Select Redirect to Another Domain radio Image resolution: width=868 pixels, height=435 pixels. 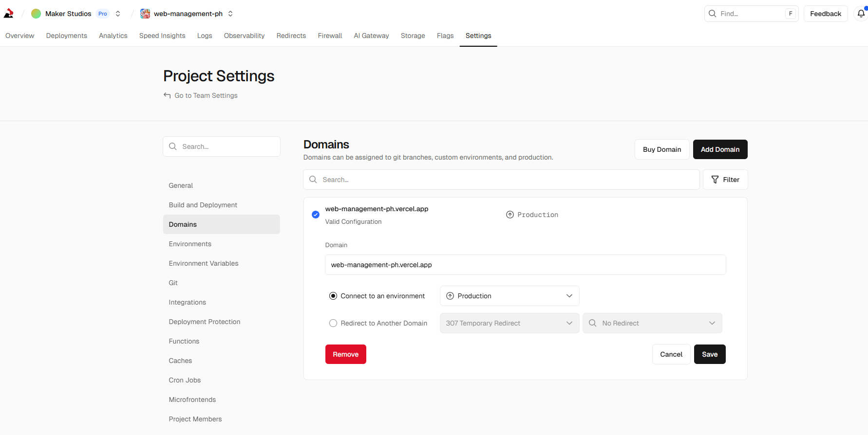[333, 323]
